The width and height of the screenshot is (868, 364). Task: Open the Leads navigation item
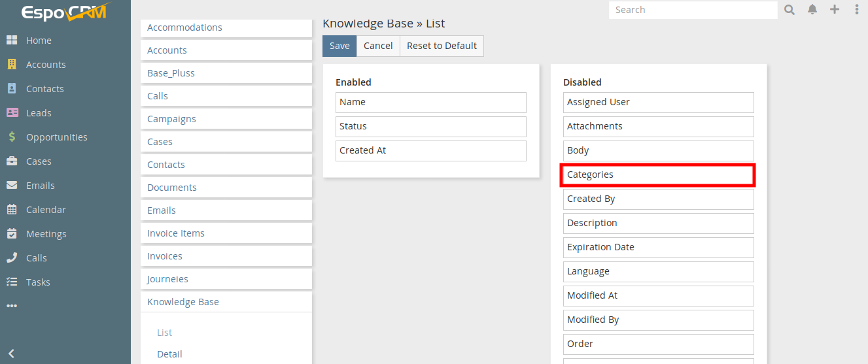point(39,113)
